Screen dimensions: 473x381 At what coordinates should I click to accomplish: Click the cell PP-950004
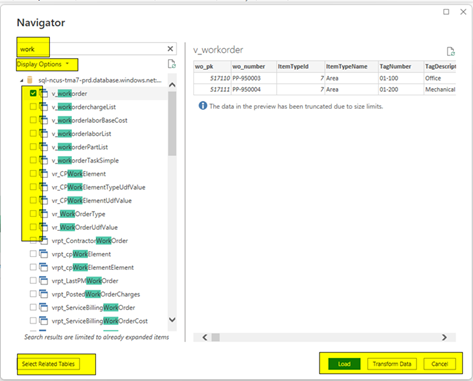point(253,89)
